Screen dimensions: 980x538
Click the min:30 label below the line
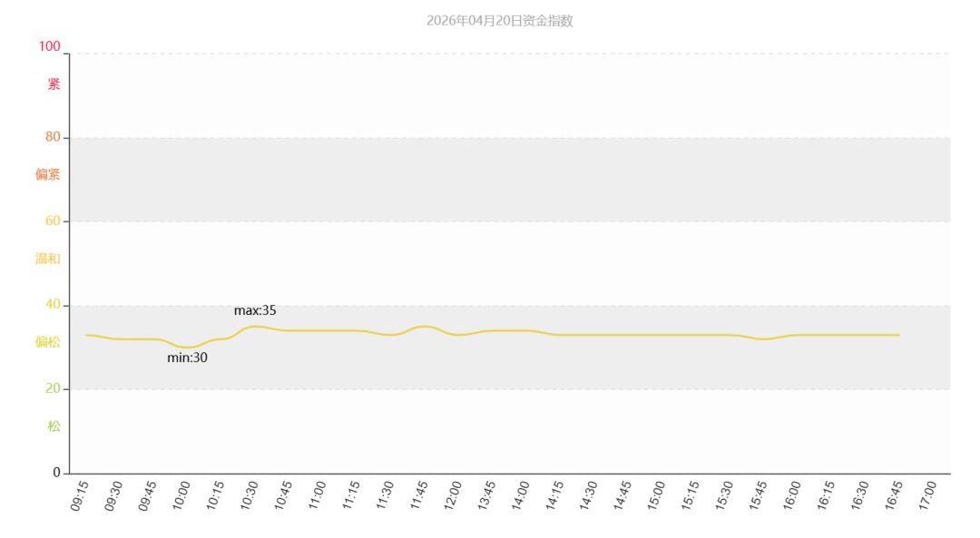[x=187, y=357]
